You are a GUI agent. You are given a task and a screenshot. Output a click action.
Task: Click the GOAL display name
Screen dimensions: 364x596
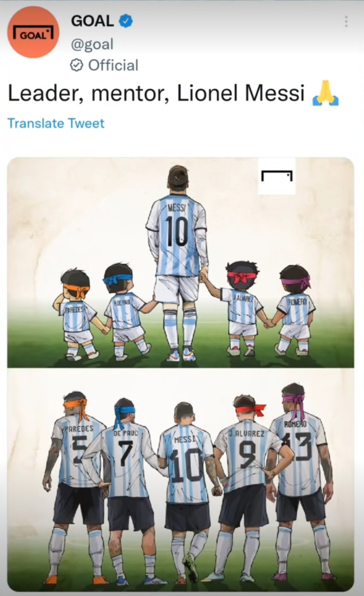pyautogui.click(x=92, y=21)
